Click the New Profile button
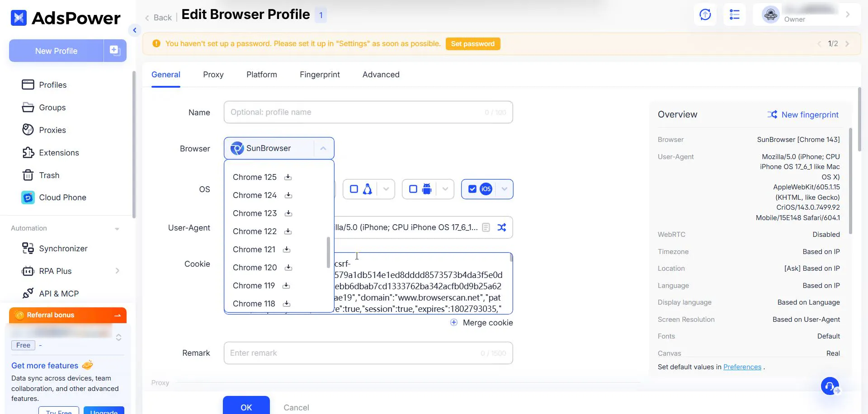The width and height of the screenshot is (868, 414). [57, 51]
